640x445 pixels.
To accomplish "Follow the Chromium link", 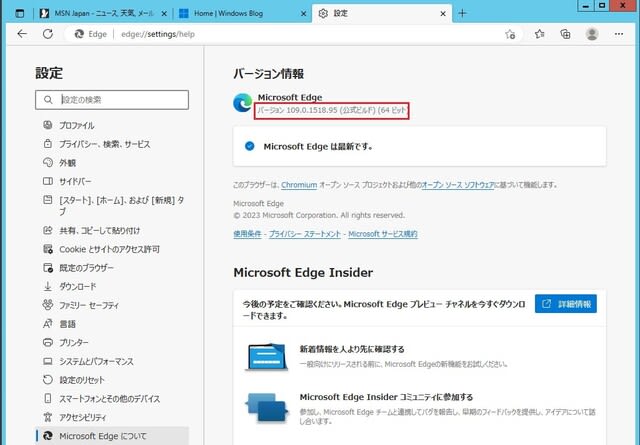I will tap(299, 185).
